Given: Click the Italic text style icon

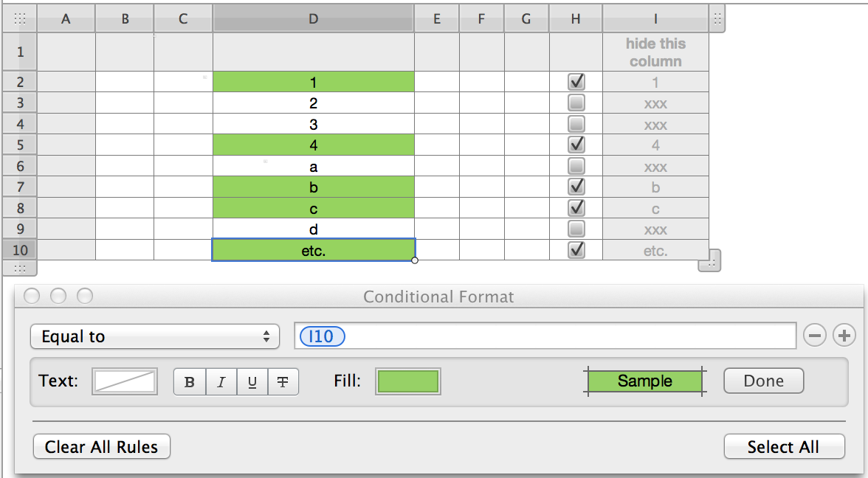Looking at the screenshot, I should (221, 382).
